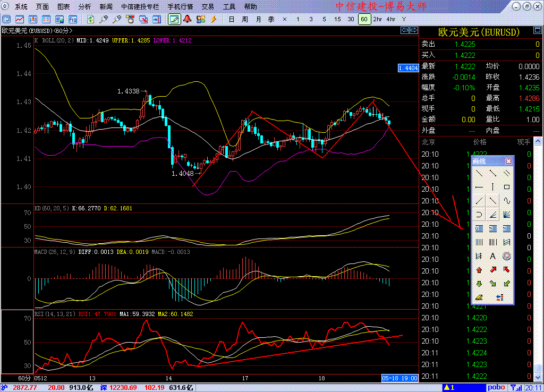Click the KD(60,20,5) indicator label

52,208
